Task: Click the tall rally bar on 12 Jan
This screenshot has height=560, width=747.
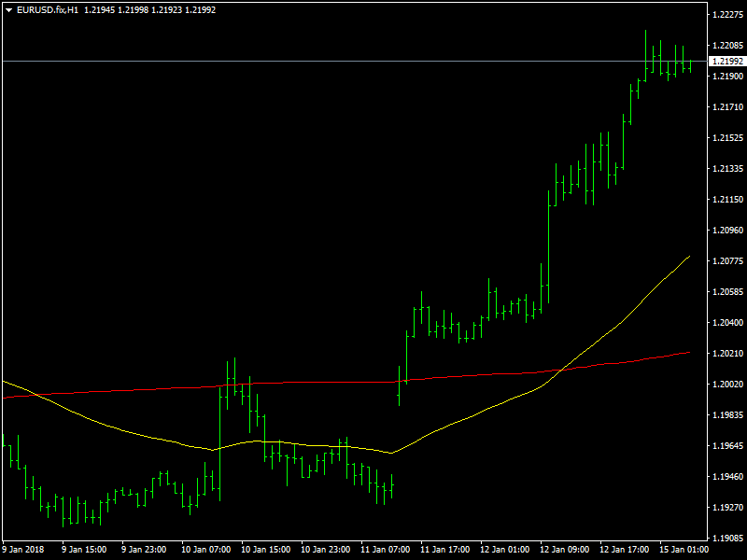Action: 549,246
